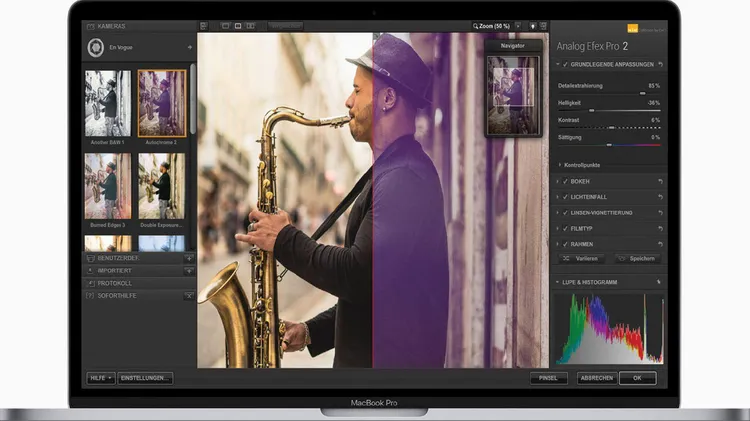Click the En Vogue camera lens icon
Image resolution: width=750 pixels, height=421 pixels.
(96, 47)
